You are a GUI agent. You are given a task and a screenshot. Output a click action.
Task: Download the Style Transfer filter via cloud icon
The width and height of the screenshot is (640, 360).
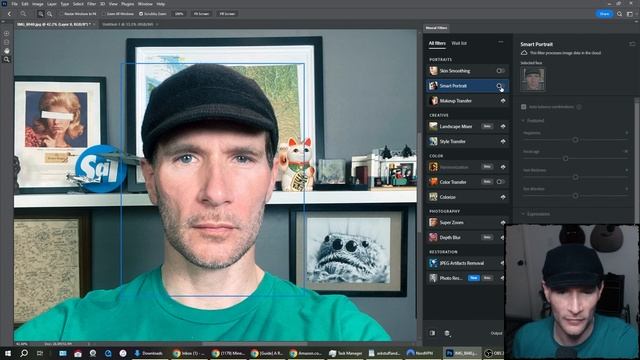click(x=503, y=142)
